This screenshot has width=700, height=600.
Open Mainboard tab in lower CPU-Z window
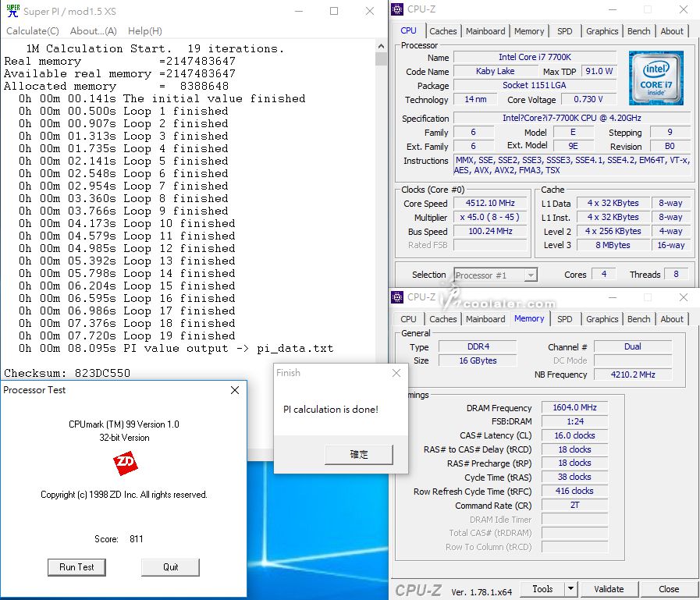[x=485, y=319]
